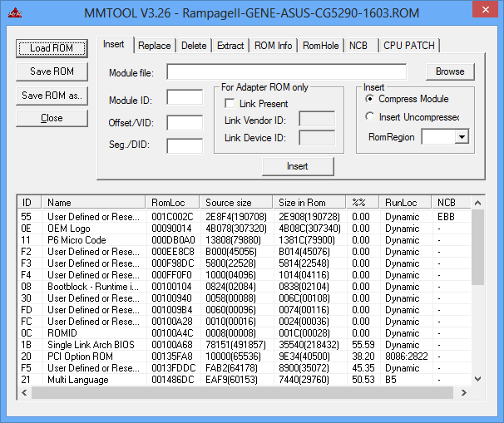
Task: Click the disabled Link Vendor ID field
Action: [317, 119]
